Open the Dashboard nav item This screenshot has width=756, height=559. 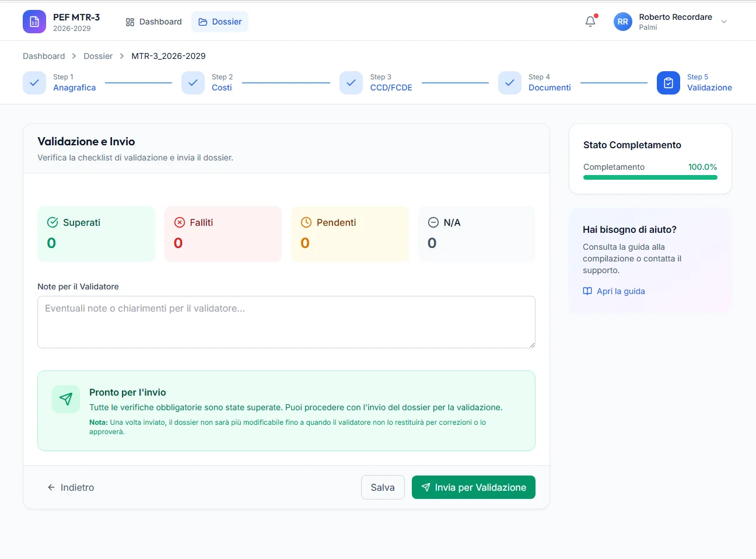(x=154, y=22)
